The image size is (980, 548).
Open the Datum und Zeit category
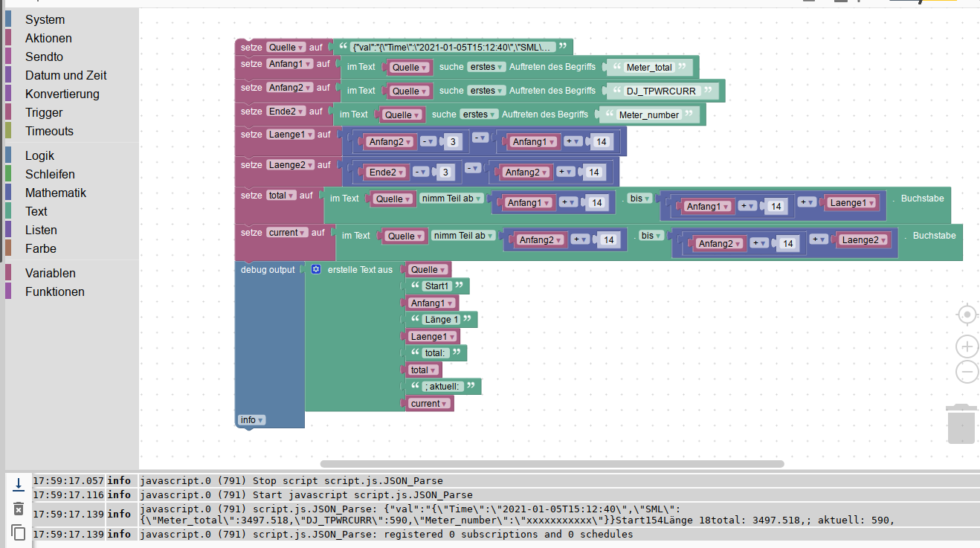65,75
